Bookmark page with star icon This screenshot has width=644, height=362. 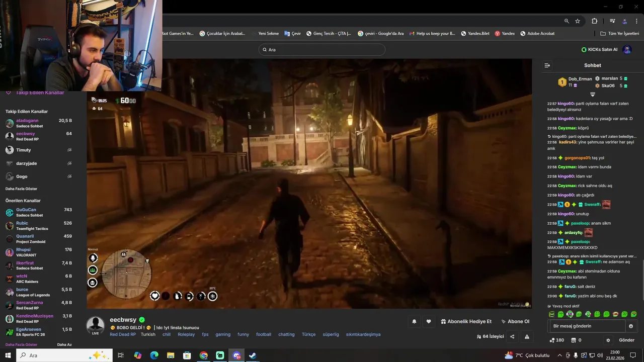[x=578, y=21]
